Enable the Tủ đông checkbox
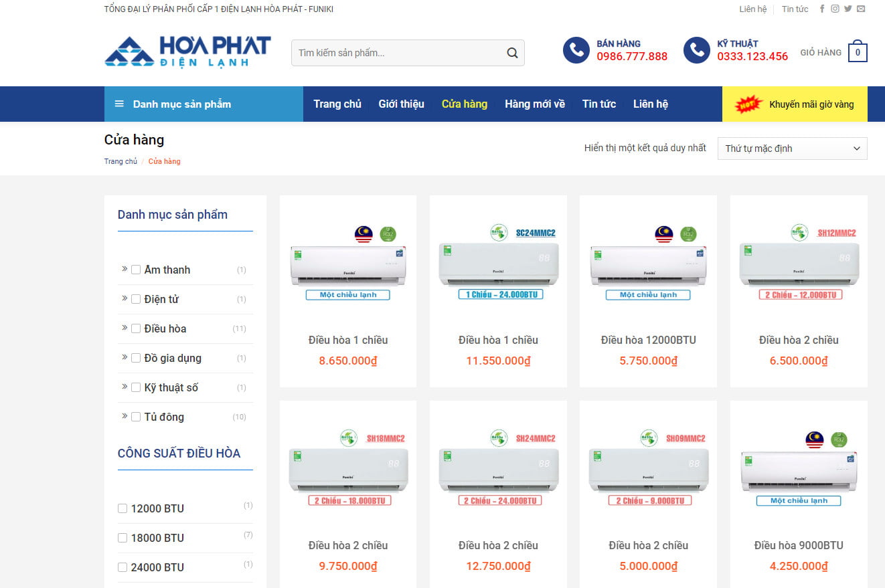The image size is (885, 588). pyautogui.click(x=136, y=417)
